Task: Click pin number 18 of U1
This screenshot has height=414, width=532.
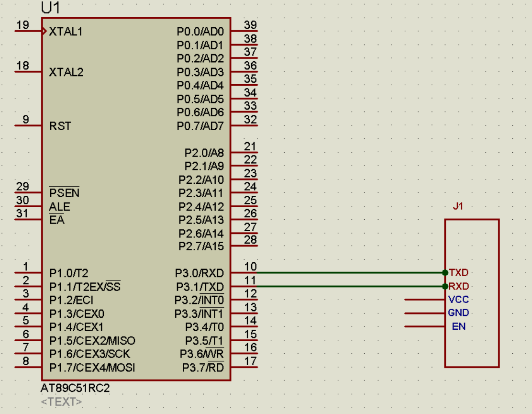Action: [x=23, y=66]
